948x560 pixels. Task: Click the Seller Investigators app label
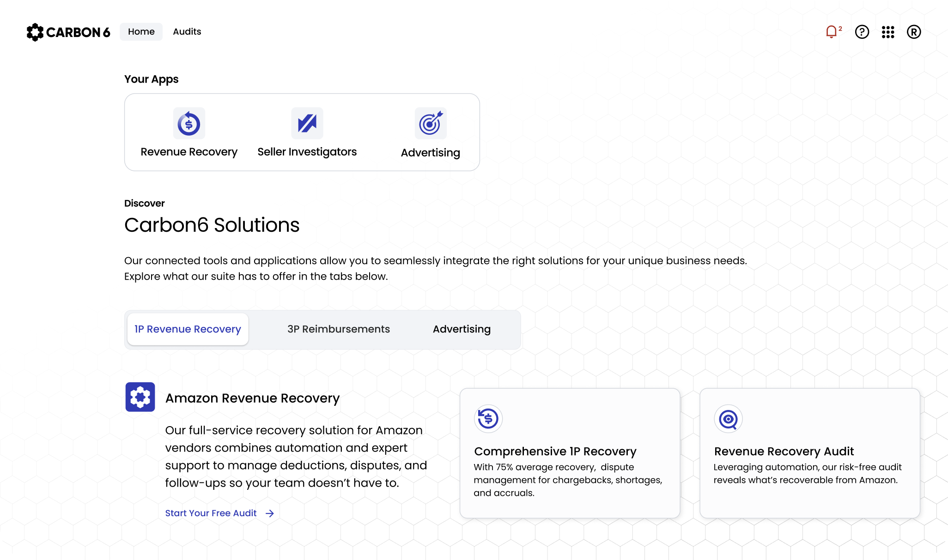pyautogui.click(x=307, y=152)
